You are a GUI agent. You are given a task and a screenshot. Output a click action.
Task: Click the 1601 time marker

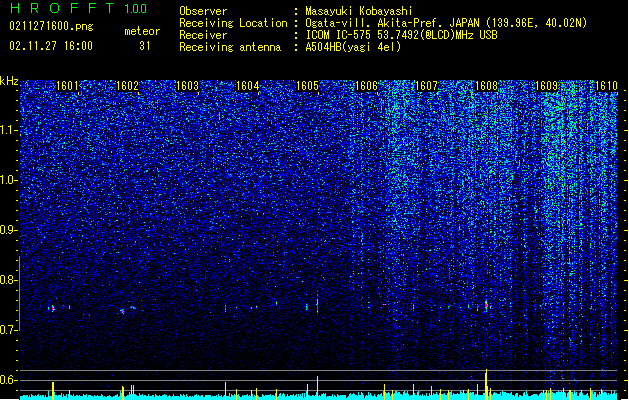click(67, 86)
